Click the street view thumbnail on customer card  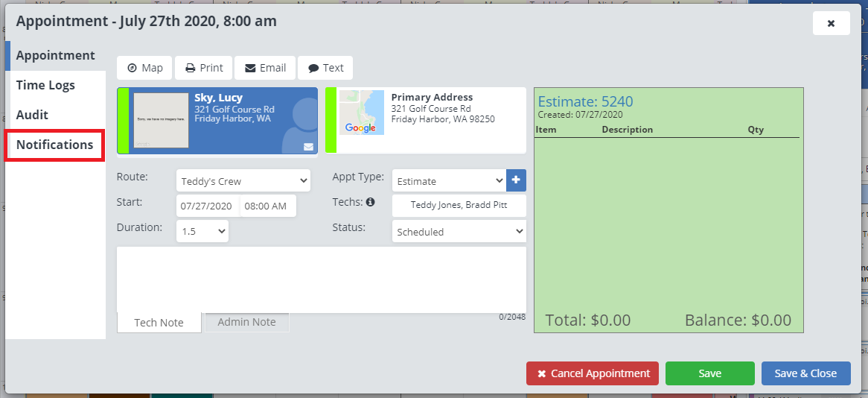[161, 120]
